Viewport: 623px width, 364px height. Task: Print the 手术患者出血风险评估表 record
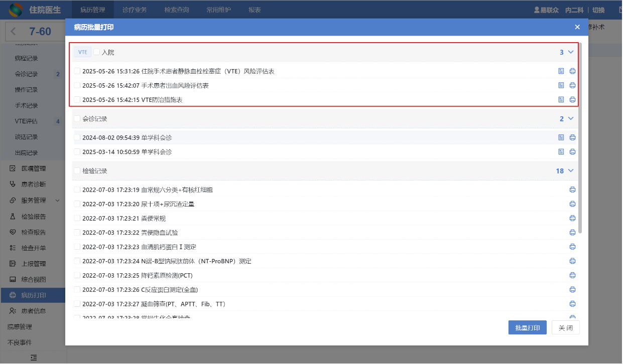pyautogui.click(x=572, y=85)
